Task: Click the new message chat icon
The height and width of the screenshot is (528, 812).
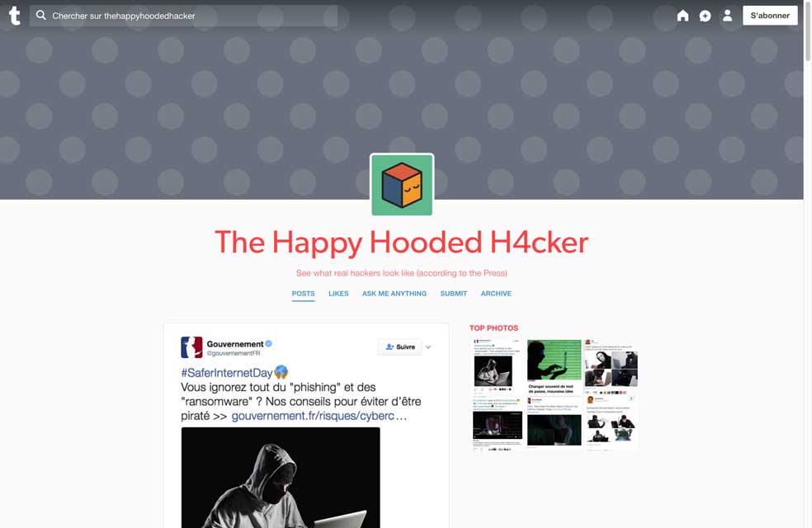Action: click(x=705, y=16)
